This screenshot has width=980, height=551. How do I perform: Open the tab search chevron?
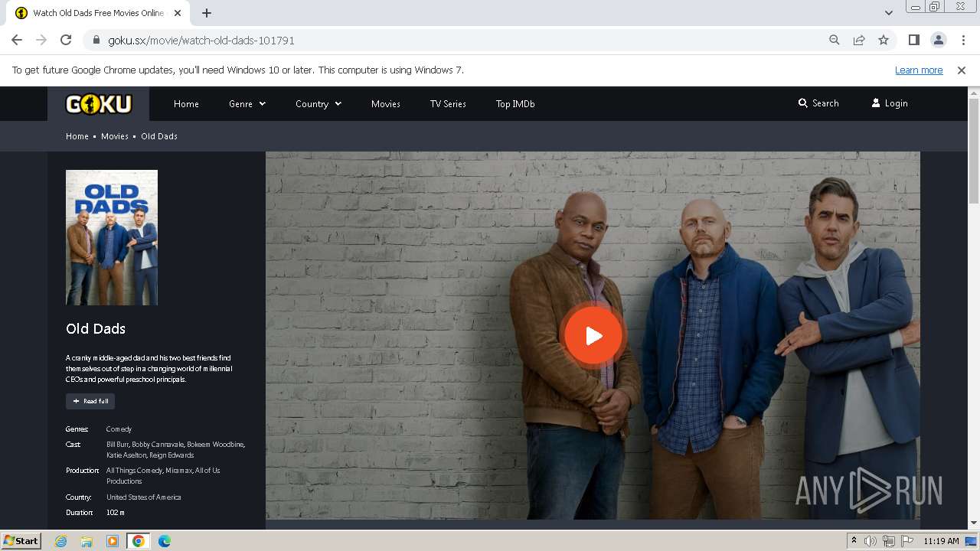pos(888,13)
